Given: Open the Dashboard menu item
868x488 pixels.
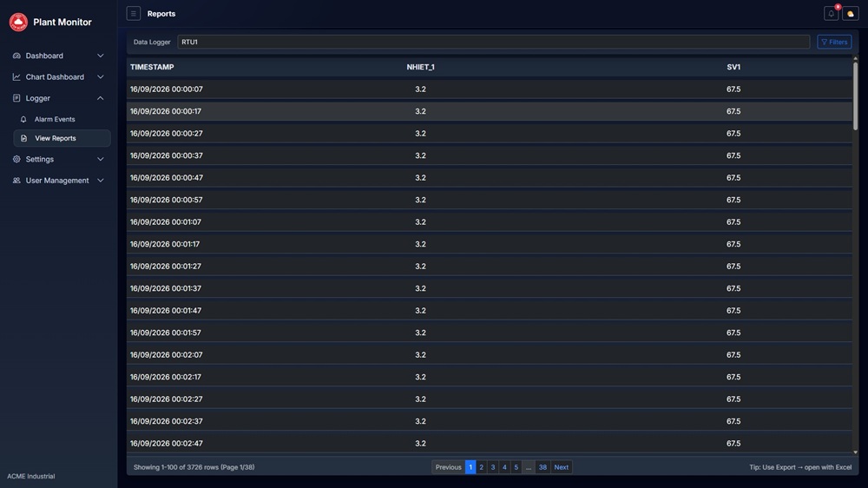Looking at the screenshot, I should coord(58,56).
